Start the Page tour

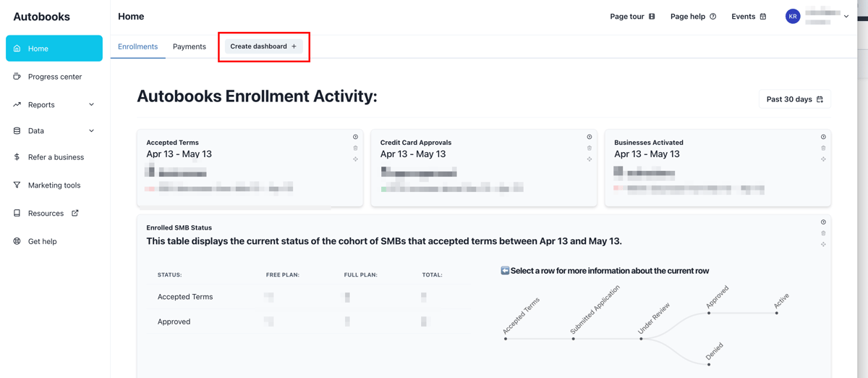coord(632,17)
